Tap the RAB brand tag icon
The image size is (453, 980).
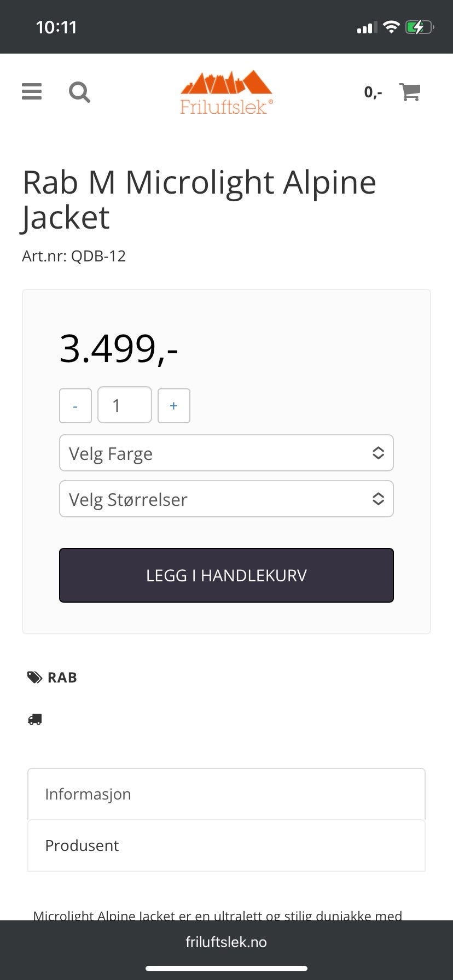34,678
